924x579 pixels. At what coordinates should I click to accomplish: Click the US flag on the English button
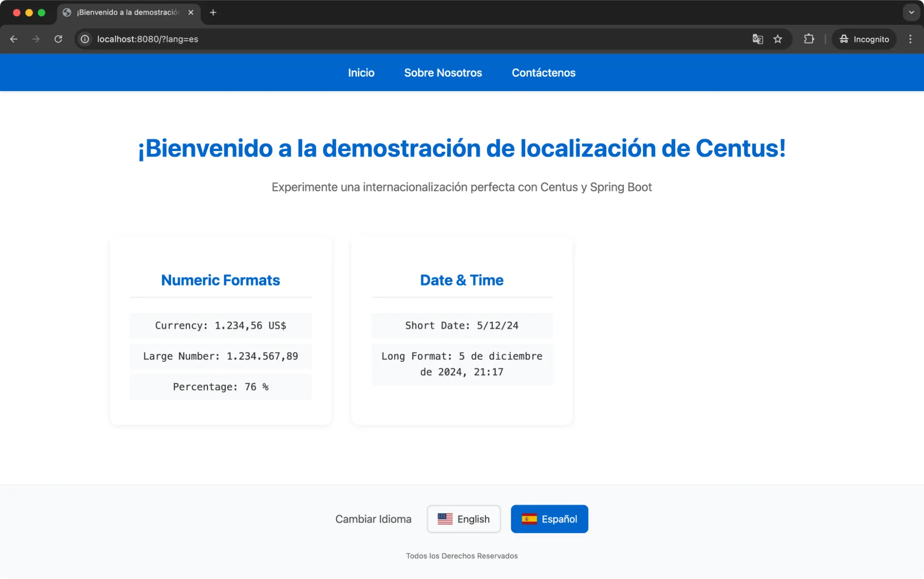[x=445, y=518]
